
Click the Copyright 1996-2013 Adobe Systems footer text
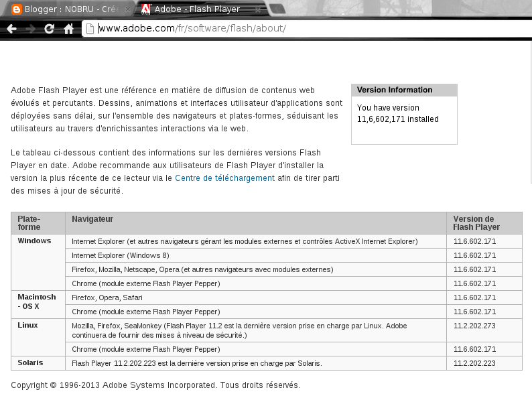(x=155, y=385)
